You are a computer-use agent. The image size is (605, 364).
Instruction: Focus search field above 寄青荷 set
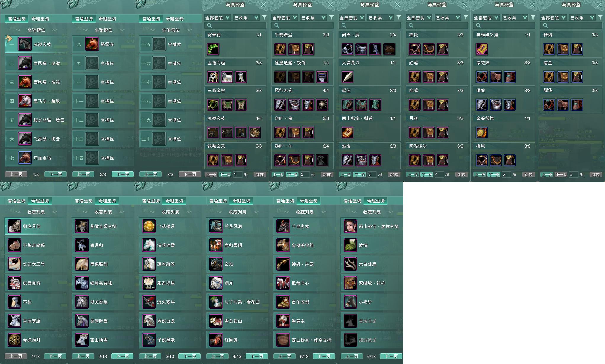pos(235,25)
